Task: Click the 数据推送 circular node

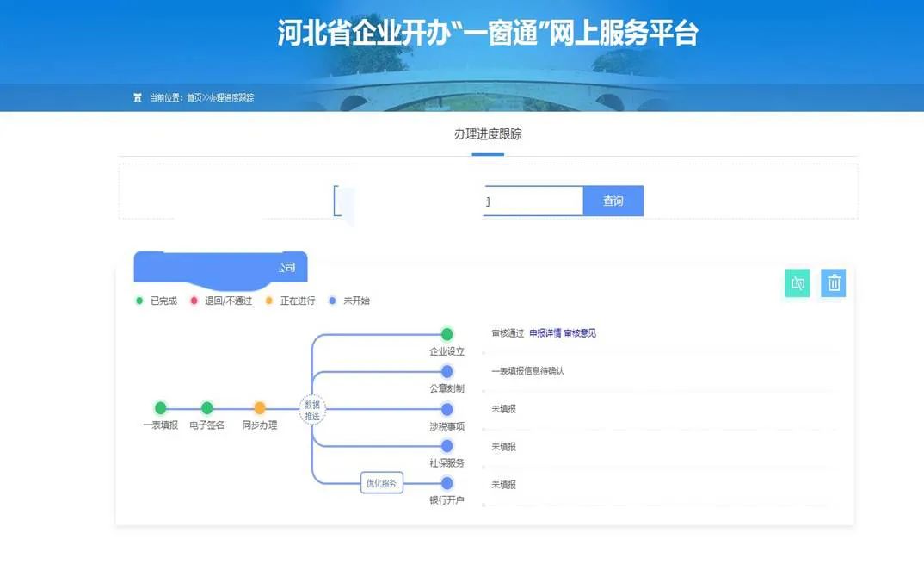Action: 311,410
